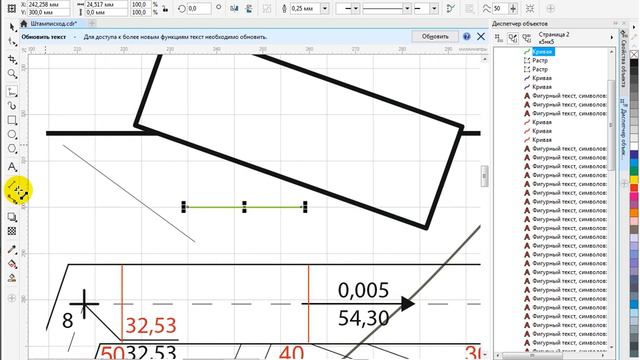
Task: Select the Drop Shadow tool
Action: 12,217
